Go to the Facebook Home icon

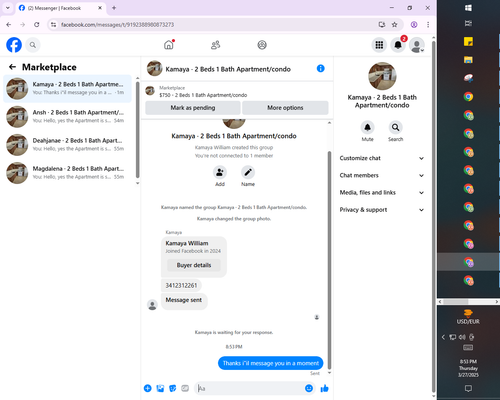(x=169, y=45)
